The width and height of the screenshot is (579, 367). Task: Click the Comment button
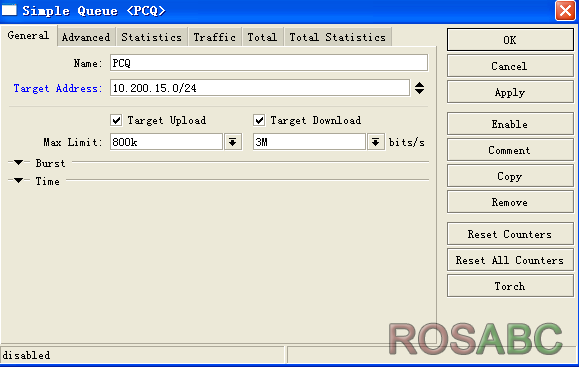[x=510, y=150]
